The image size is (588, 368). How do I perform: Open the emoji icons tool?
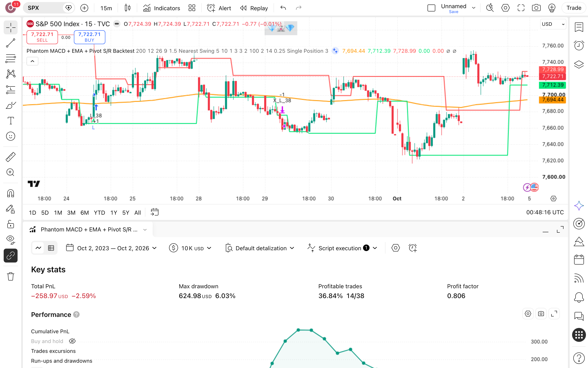pos(10,136)
